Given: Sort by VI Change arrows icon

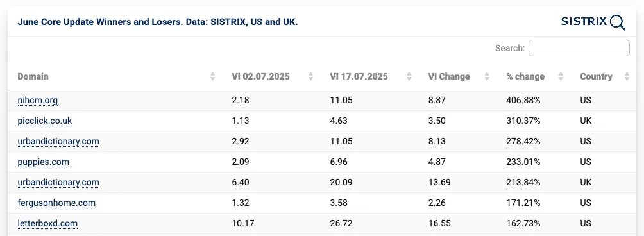Looking at the screenshot, I should point(487,76).
